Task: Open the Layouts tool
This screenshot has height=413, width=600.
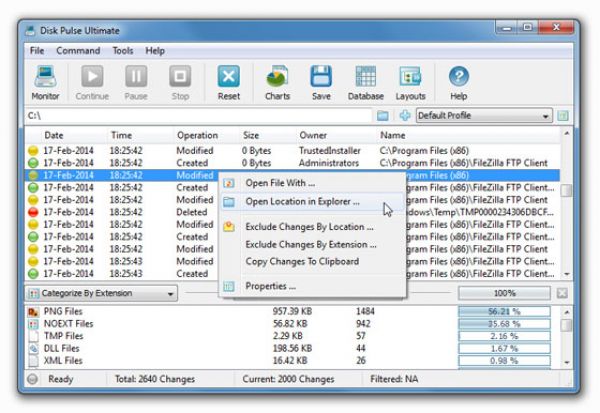Action: (410, 78)
